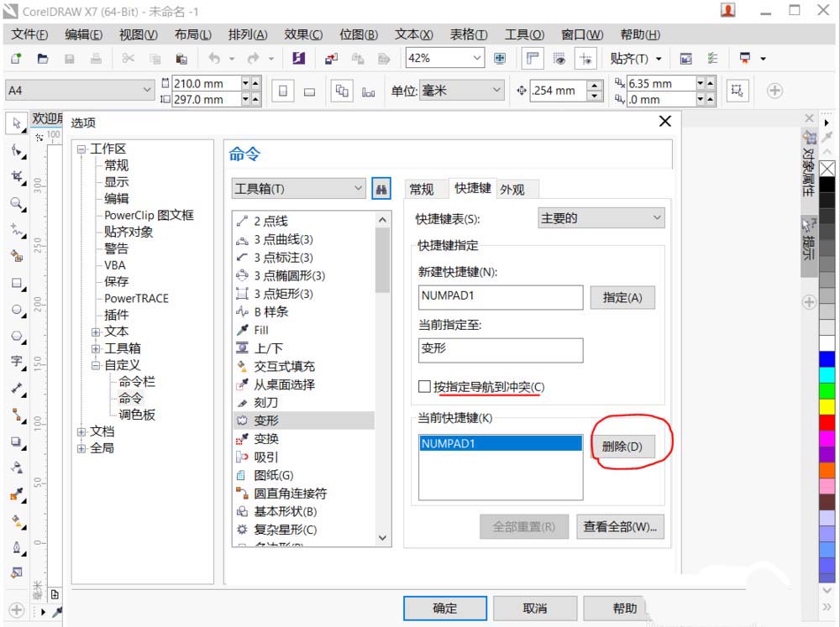Pick the blue color swatch
This screenshot has width=840, height=627.
tap(827, 358)
